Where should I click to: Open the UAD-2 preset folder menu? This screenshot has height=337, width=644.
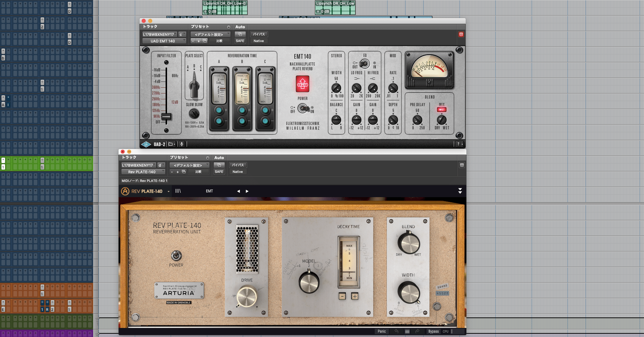coord(171,144)
